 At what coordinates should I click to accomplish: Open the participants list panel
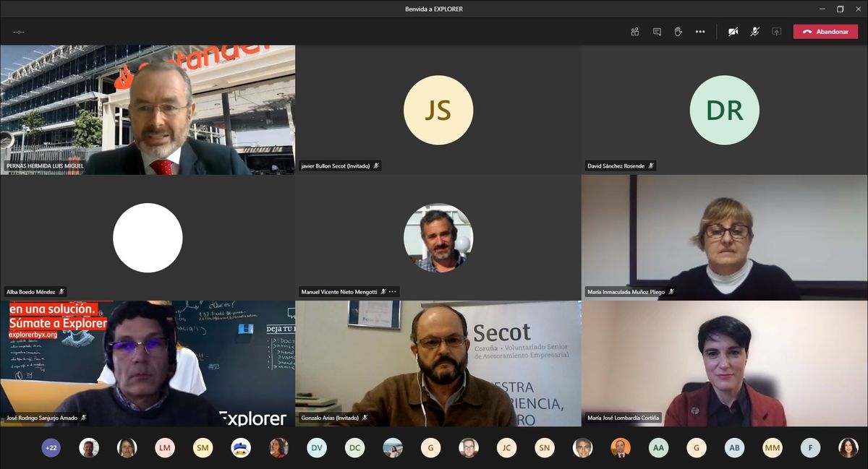click(634, 32)
